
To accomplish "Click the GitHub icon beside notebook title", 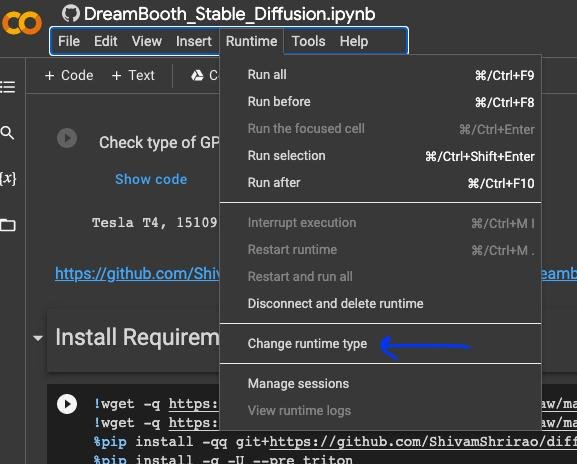I will click(71, 14).
